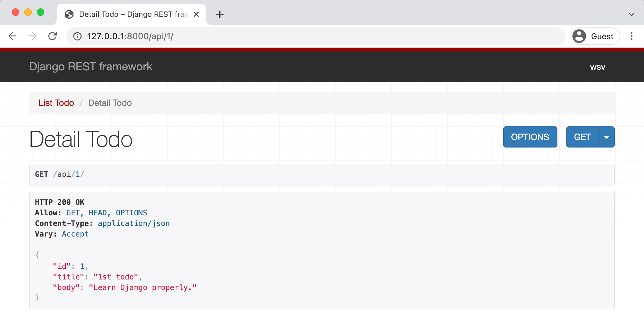The height and width of the screenshot is (333, 644).
Task: Click the macOS yellow minimize button
Action: coord(28,12)
